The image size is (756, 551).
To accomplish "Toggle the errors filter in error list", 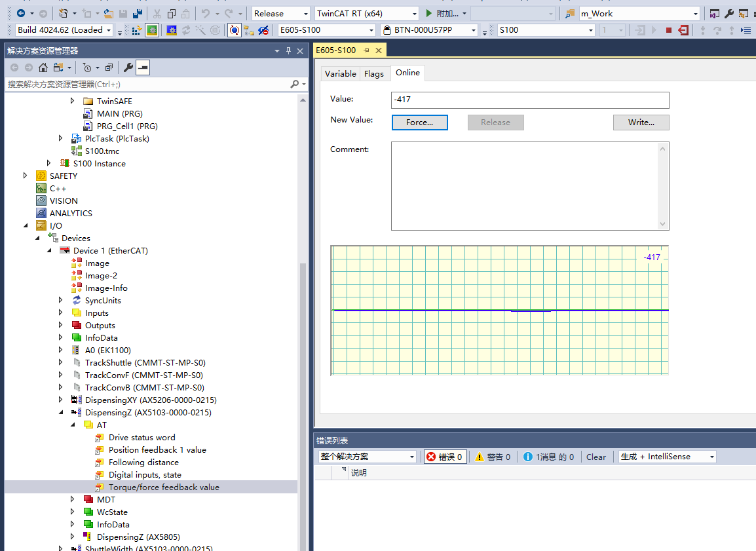I will (445, 457).
